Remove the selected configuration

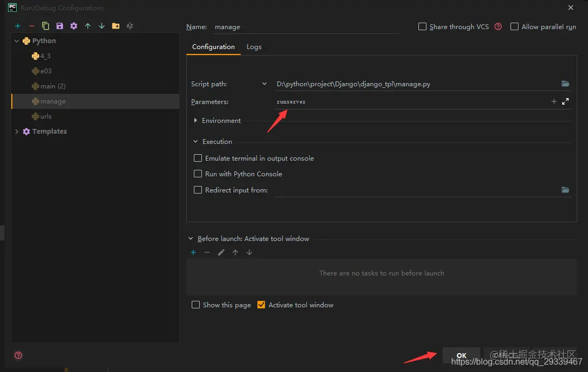tap(31, 26)
